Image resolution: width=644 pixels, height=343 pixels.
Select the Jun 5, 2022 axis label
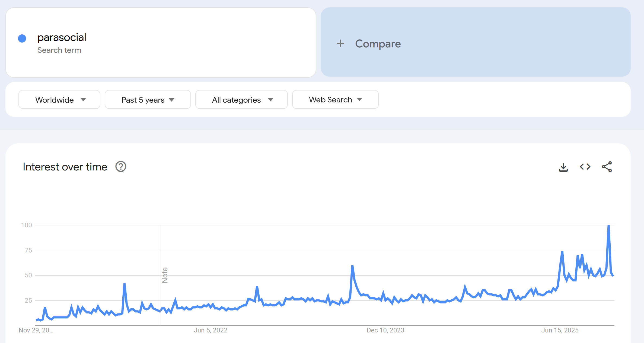click(x=211, y=330)
